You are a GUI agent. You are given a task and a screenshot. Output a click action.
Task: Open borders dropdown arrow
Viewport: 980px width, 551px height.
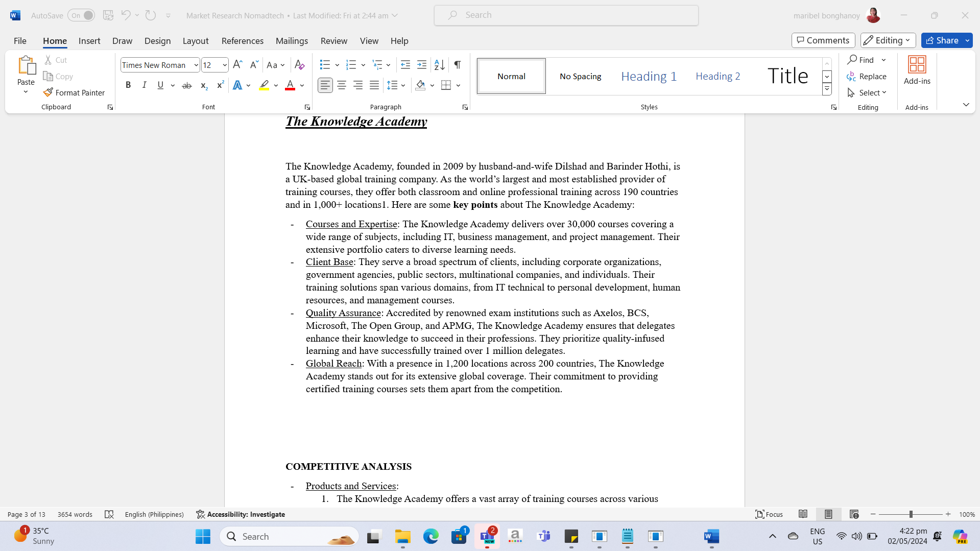pyautogui.click(x=459, y=85)
